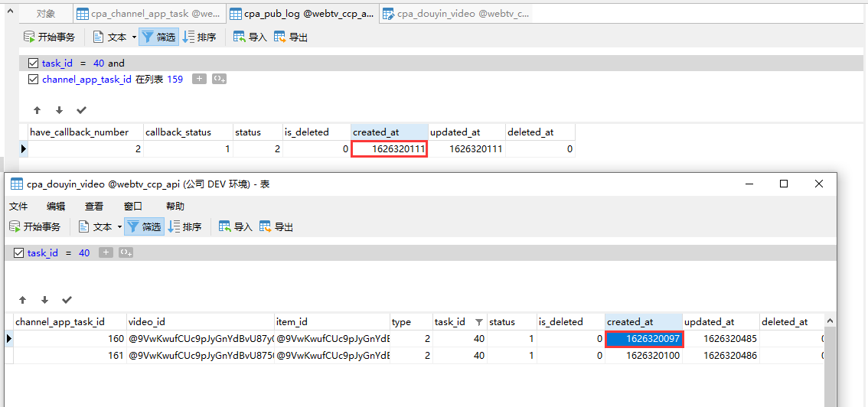The height and width of the screenshot is (407, 868).
Task: Click the table icon in cpa_douyin_video title bar
Action: [x=16, y=184]
